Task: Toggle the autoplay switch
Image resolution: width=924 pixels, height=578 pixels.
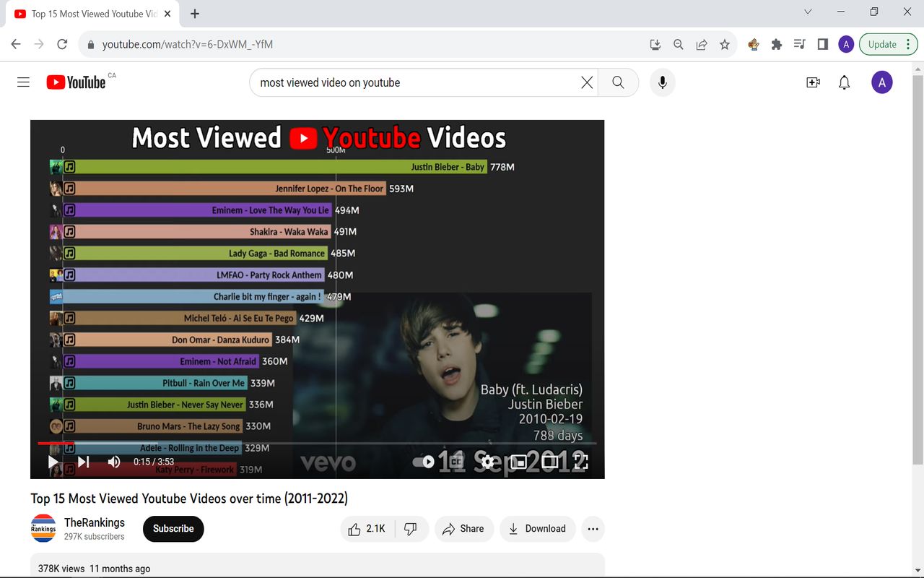Action: click(x=424, y=462)
